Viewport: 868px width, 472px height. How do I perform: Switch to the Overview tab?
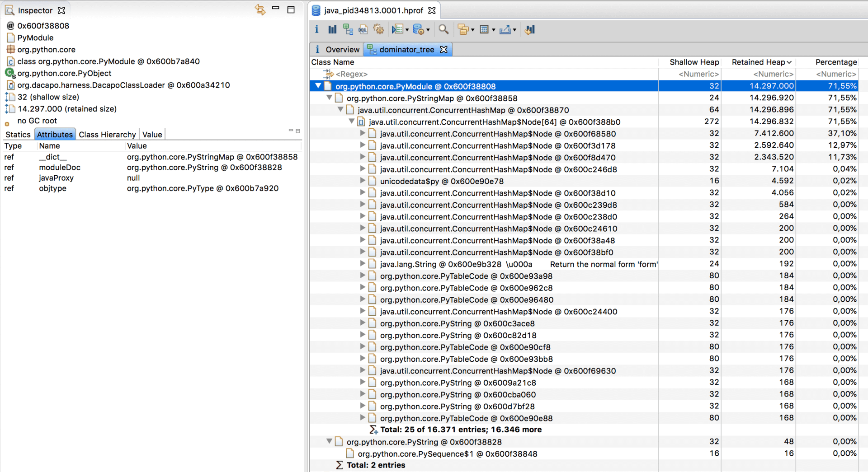[337, 49]
